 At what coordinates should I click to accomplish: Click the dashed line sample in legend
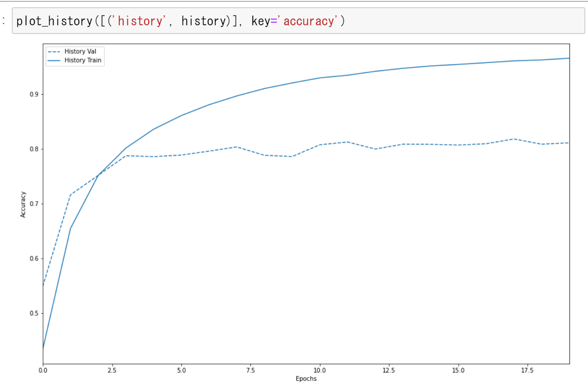(54, 52)
